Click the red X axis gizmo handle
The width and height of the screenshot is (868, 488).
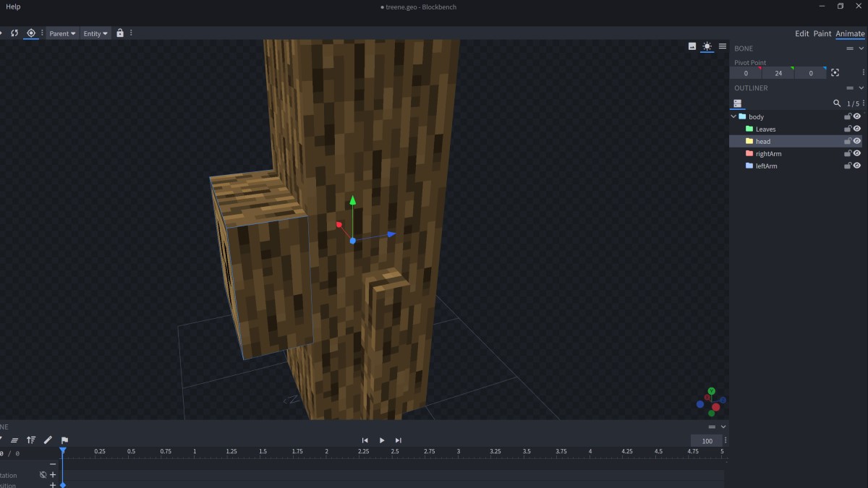tap(339, 225)
